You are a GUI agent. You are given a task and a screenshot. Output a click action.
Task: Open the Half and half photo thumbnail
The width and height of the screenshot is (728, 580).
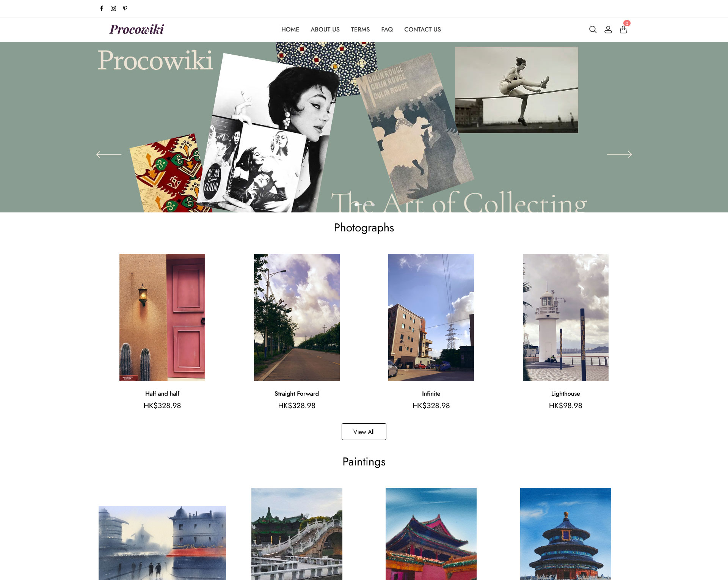point(162,318)
